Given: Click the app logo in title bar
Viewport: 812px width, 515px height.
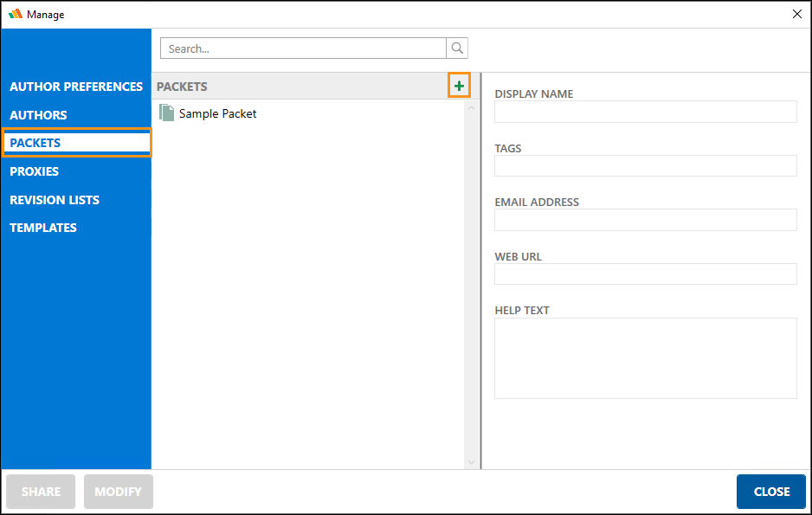Looking at the screenshot, I should (x=16, y=14).
